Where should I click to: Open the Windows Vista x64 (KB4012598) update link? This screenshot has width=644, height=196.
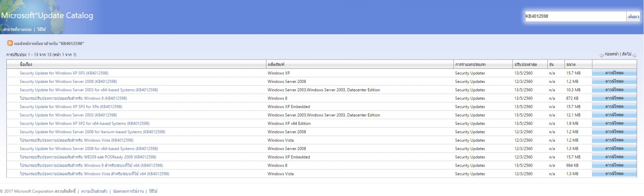(x=95, y=174)
